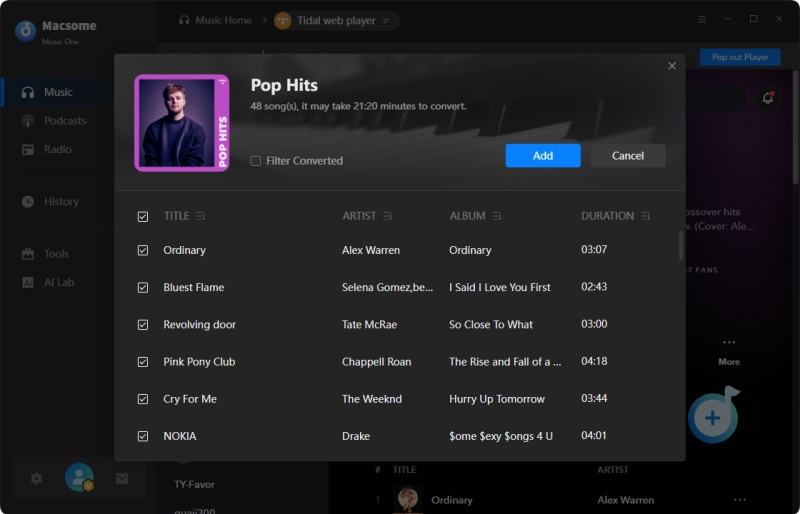Click the main window right-edge scrollbar

click(795, 128)
